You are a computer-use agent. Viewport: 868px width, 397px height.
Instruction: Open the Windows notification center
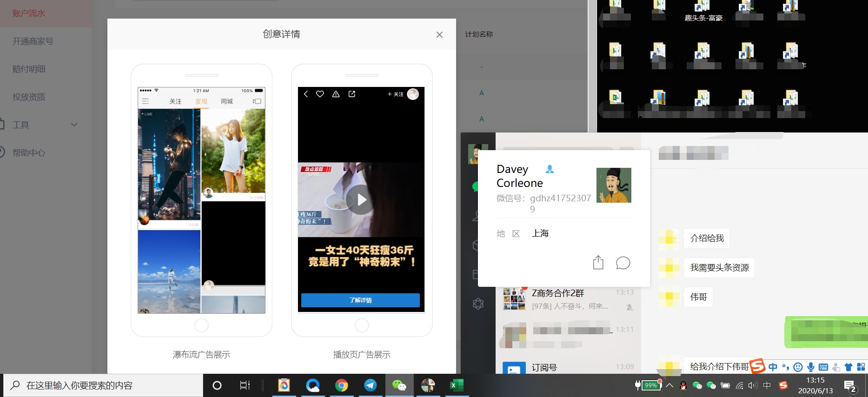point(851,386)
